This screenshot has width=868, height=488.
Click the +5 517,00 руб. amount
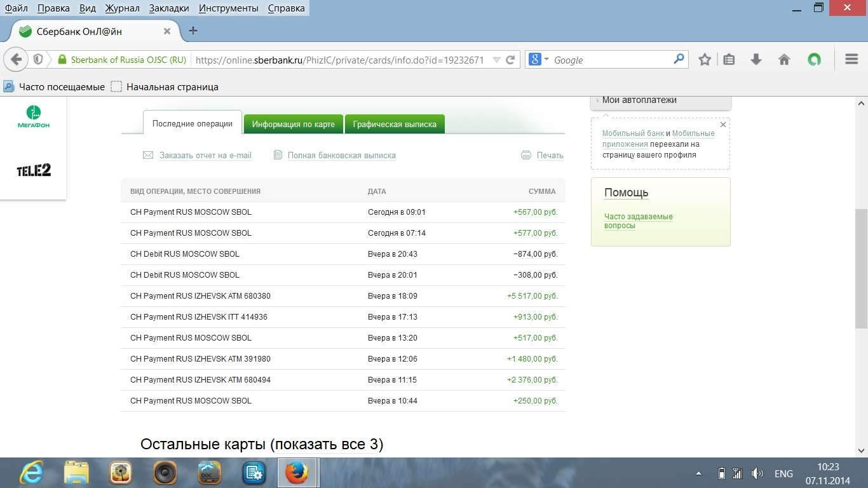532,296
